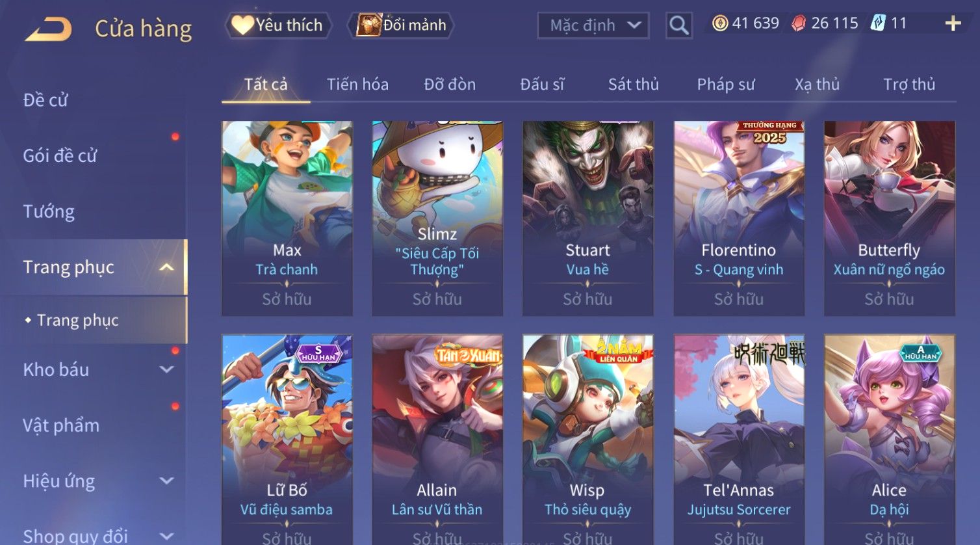Select the Tiến hóa tab
The image size is (980, 545).
point(357,85)
